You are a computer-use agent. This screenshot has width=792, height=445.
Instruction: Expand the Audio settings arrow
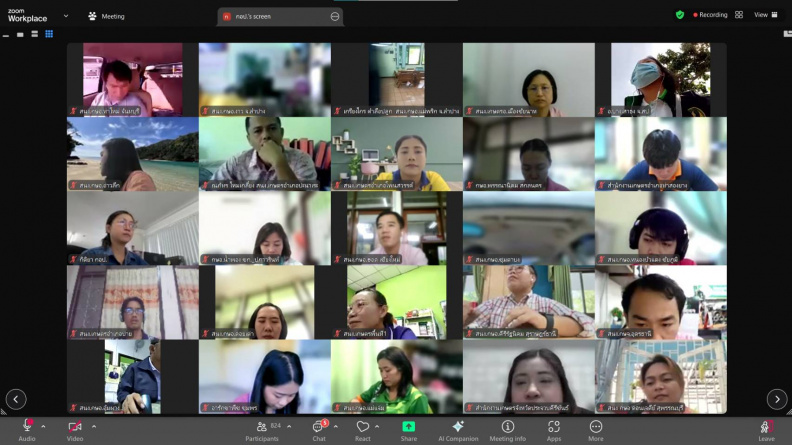pyautogui.click(x=43, y=427)
